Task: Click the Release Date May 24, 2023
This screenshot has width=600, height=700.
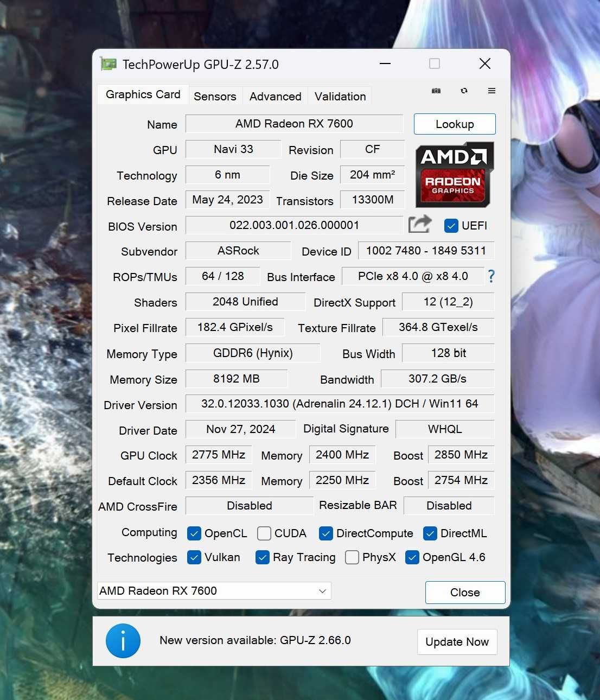Action: tap(227, 200)
